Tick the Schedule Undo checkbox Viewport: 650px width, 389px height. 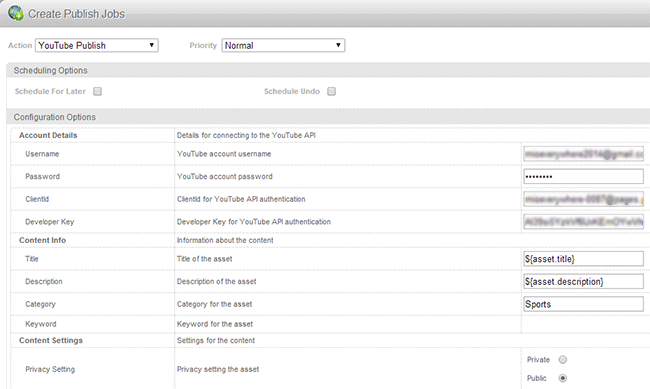pos(331,91)
